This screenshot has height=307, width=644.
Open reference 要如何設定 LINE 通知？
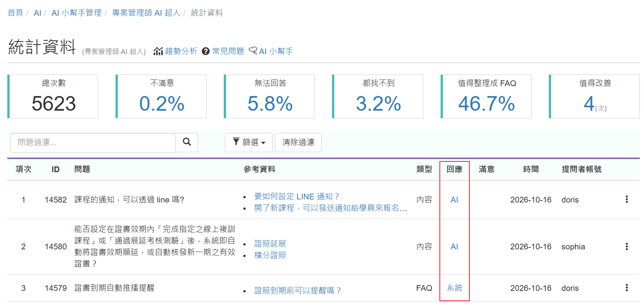[297, 196]
